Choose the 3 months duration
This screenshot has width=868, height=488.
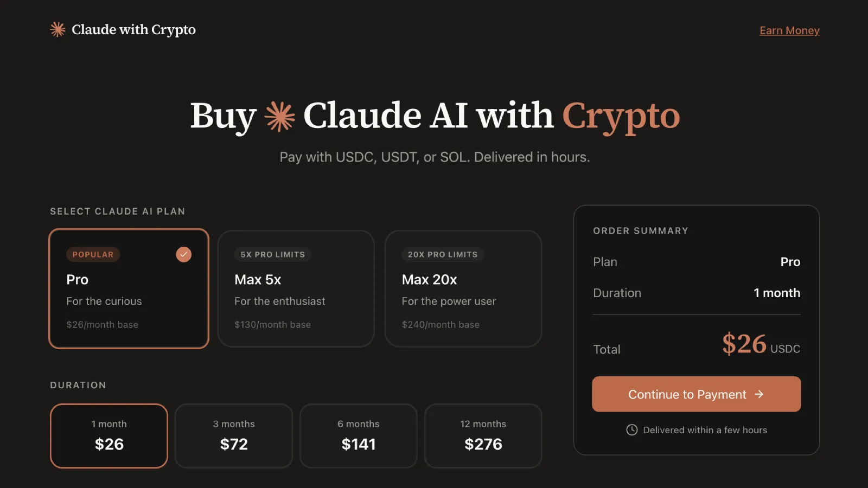point(234,435)
